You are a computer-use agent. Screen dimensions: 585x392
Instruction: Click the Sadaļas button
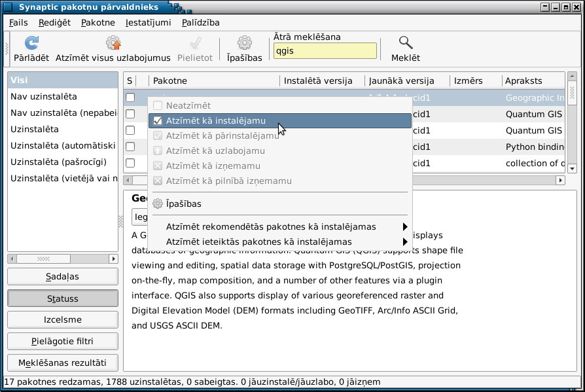click(x=63, y=277)
